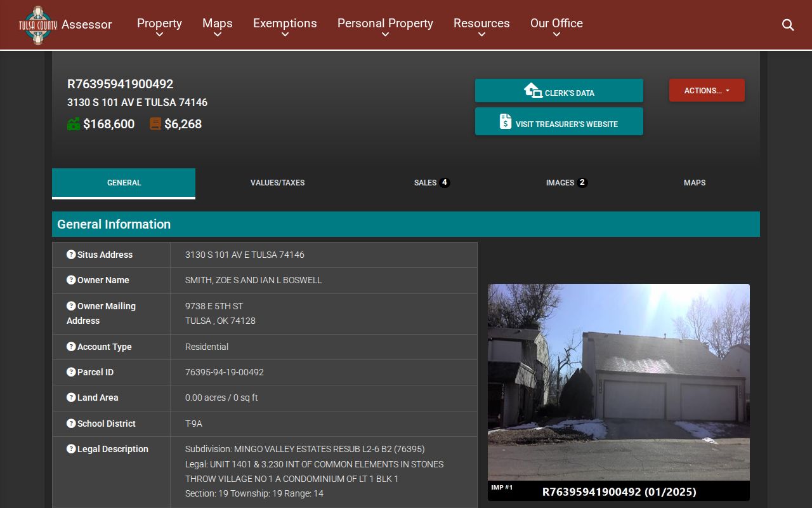Image resolution: width=812 pixels, height=508 pixels.
Task: Switch to the Values/Taxes tab
Action: (277, 183)
